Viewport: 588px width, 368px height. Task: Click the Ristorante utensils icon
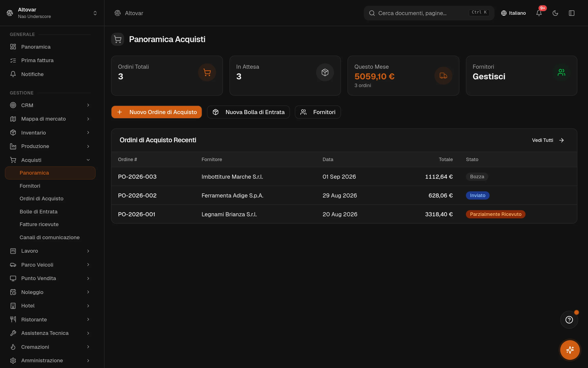pos(13,319)
